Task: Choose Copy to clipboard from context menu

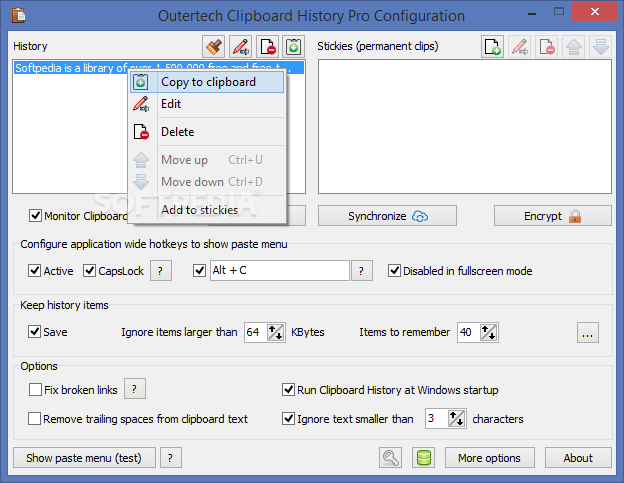Action: point(207,82)
